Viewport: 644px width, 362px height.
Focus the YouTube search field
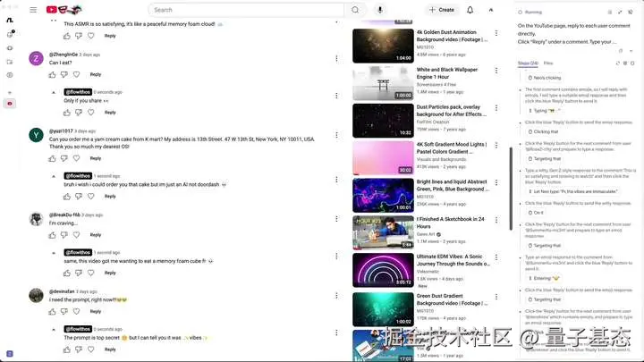tap(247, 10)
